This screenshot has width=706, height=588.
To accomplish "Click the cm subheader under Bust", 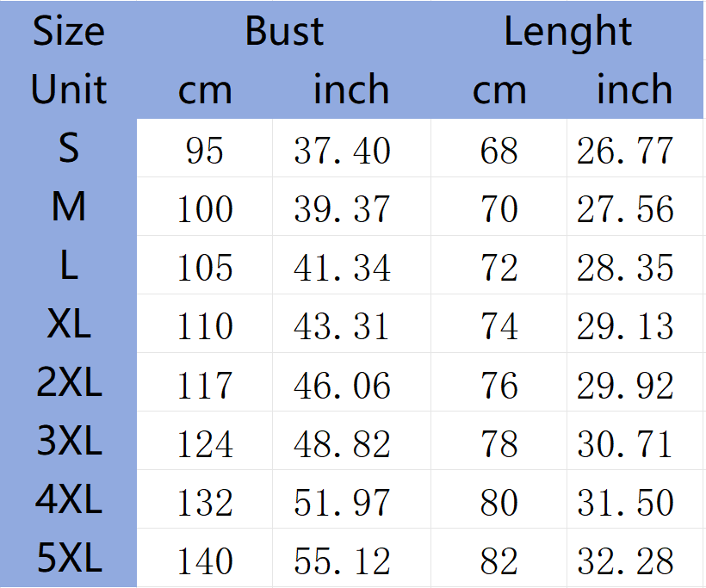I will (x=205, y=90).
